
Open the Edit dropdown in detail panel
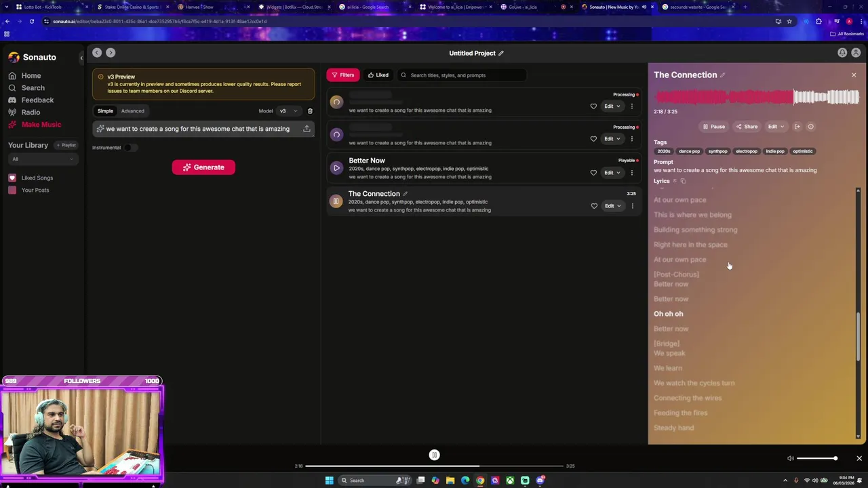pyautogui.click(x=776, y=127)
